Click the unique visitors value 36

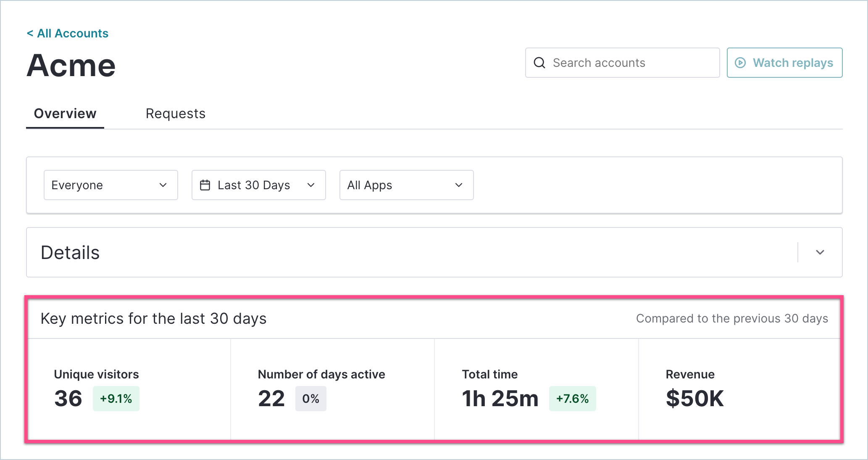[x=68, y=398]
